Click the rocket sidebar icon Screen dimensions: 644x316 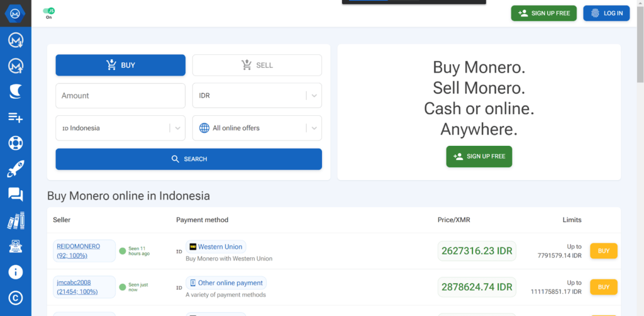coord(16,169)
